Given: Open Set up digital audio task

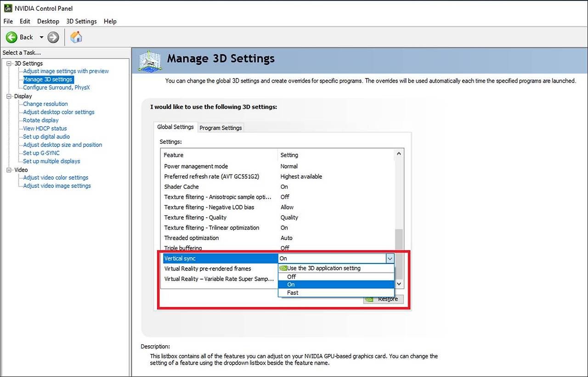Looking at the screenshot, I should 46,136.
